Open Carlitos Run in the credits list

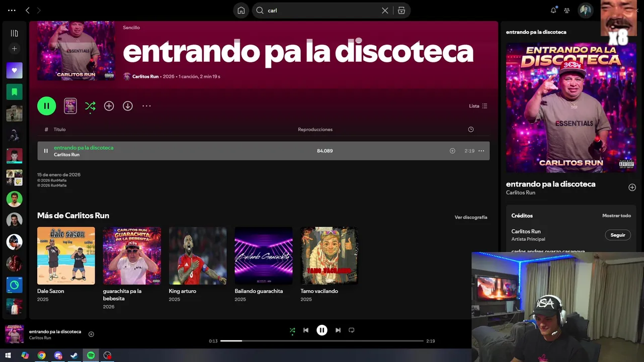[x=526, y=231]
